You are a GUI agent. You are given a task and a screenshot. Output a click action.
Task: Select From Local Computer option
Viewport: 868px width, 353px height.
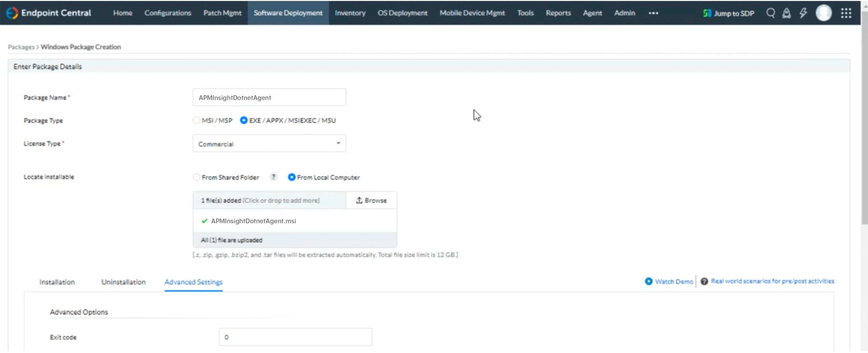[291, 177]
